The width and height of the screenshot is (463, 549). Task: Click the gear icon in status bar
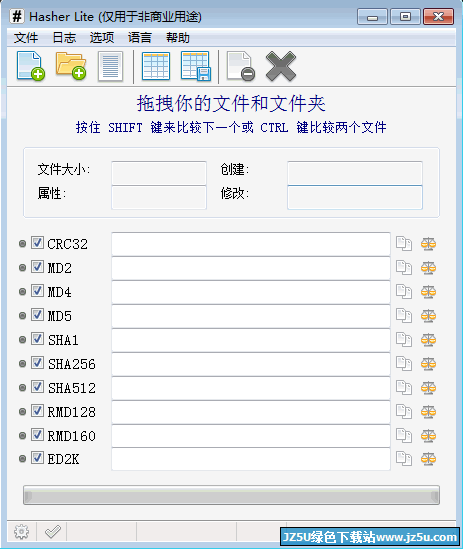click(x=21, y=532)
